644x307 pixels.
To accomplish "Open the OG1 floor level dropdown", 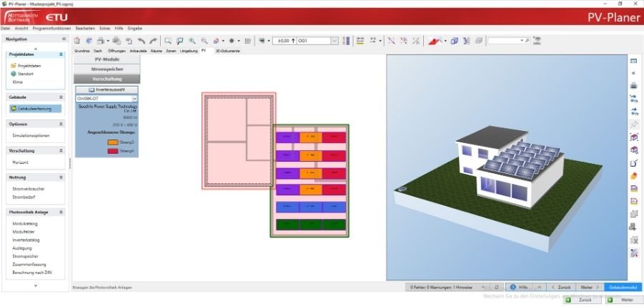I will [x=334, y=41].
